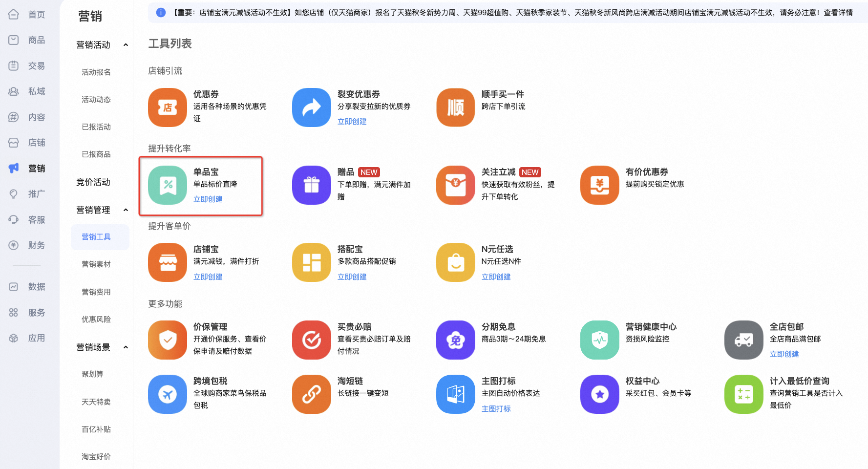The height and width of the screenshot is (469, 868).
Task: Open 私域 in the left sidebar
Action: click(27, 91)
